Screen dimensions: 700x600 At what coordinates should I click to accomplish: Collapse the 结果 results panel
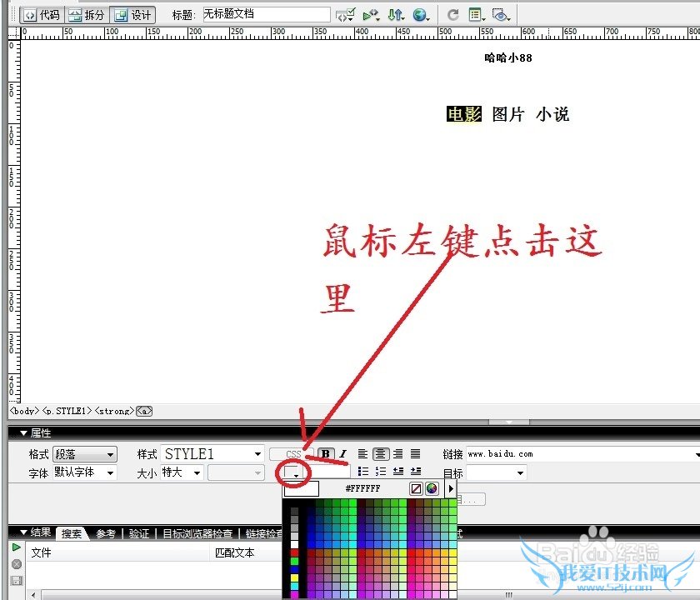click(23, 532)
